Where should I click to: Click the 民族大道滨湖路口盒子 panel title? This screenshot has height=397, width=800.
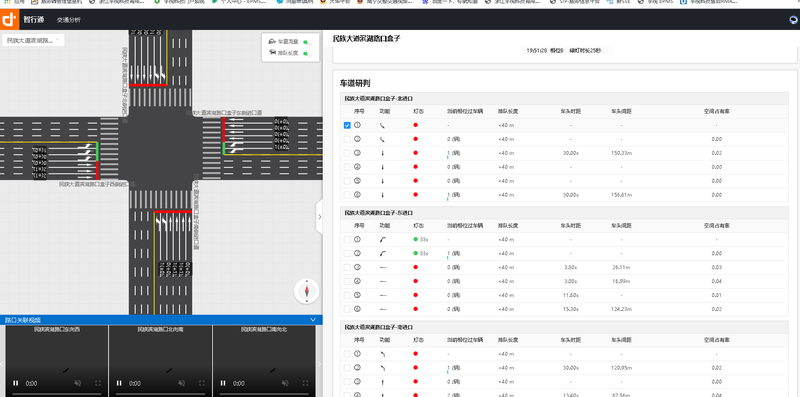coord(366,38)
